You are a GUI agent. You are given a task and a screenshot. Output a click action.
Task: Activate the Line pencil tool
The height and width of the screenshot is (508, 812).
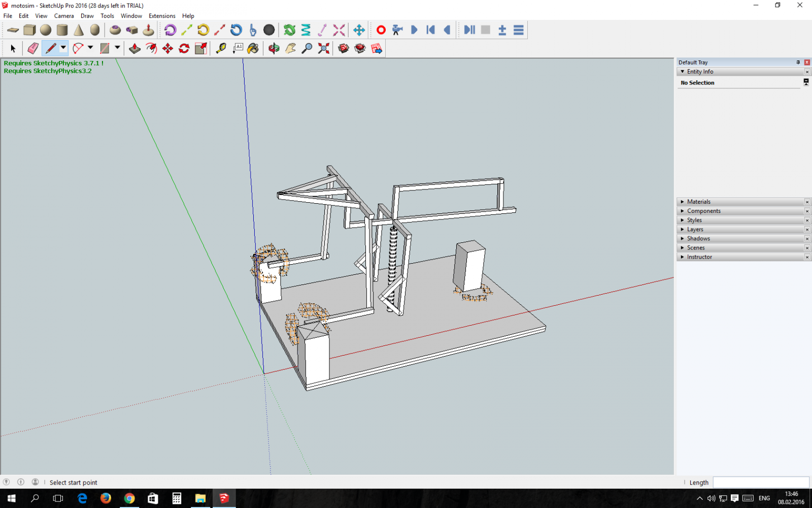click(x=51, y=48)
